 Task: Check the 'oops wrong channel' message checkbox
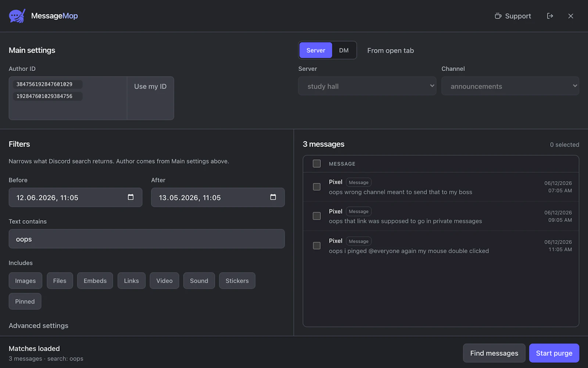click(316, 187)
